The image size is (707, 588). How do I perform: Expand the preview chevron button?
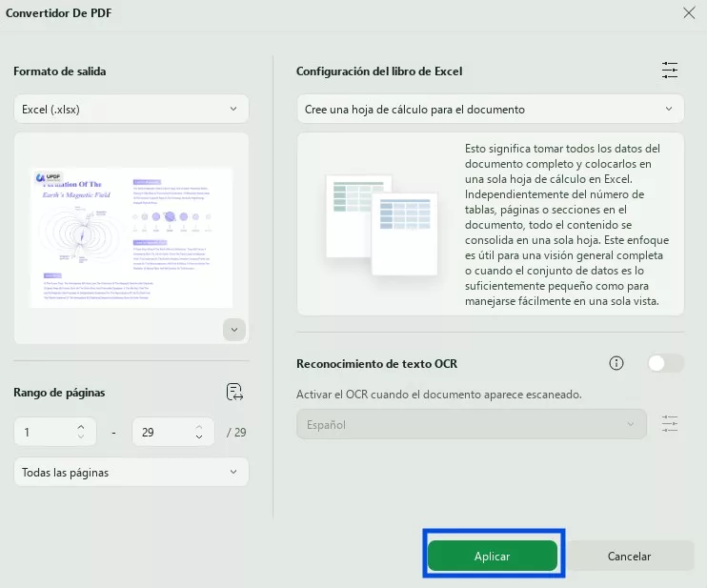(x=234, y=330)
